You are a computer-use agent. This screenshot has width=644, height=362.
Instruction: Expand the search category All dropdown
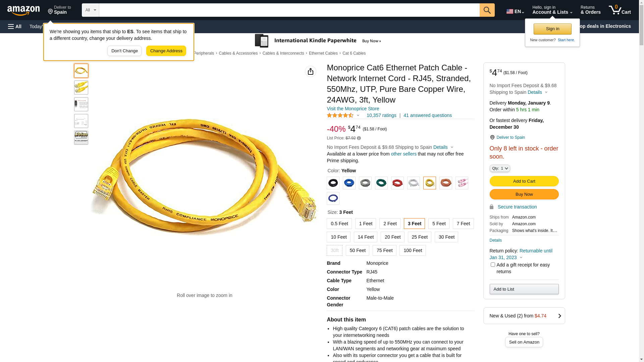[x=91, y=10]
